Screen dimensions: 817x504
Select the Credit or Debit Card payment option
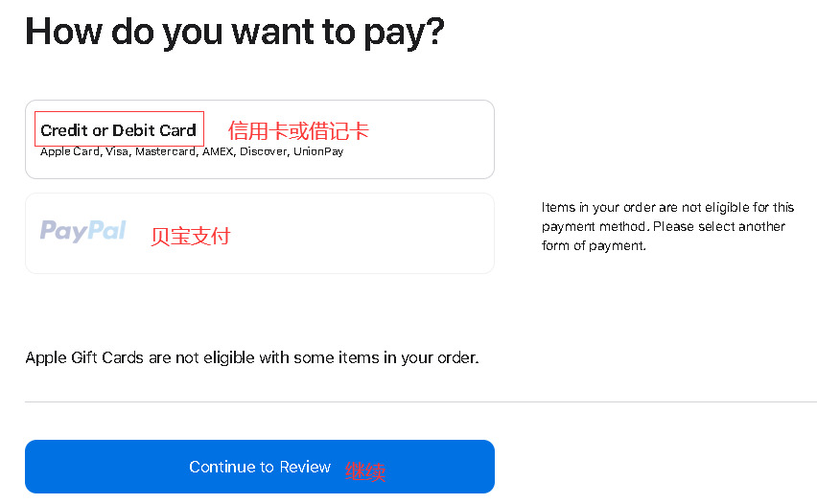click(x=260, y=140)
